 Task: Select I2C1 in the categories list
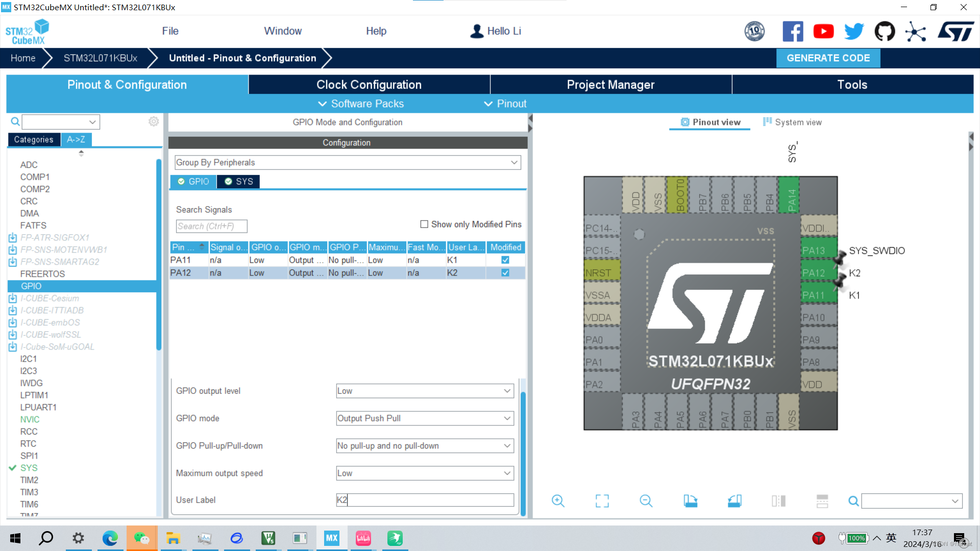click(29, 359)
